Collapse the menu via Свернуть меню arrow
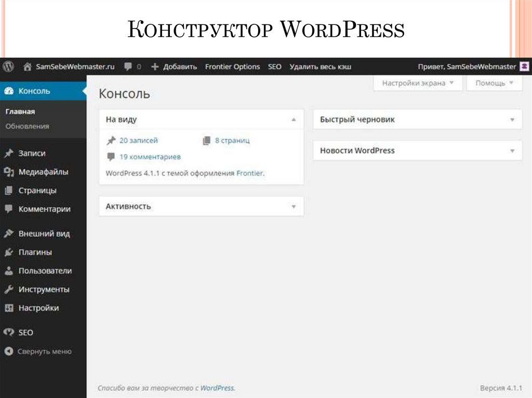This screenshot has height=398, width=532. (x=9, y=351)
